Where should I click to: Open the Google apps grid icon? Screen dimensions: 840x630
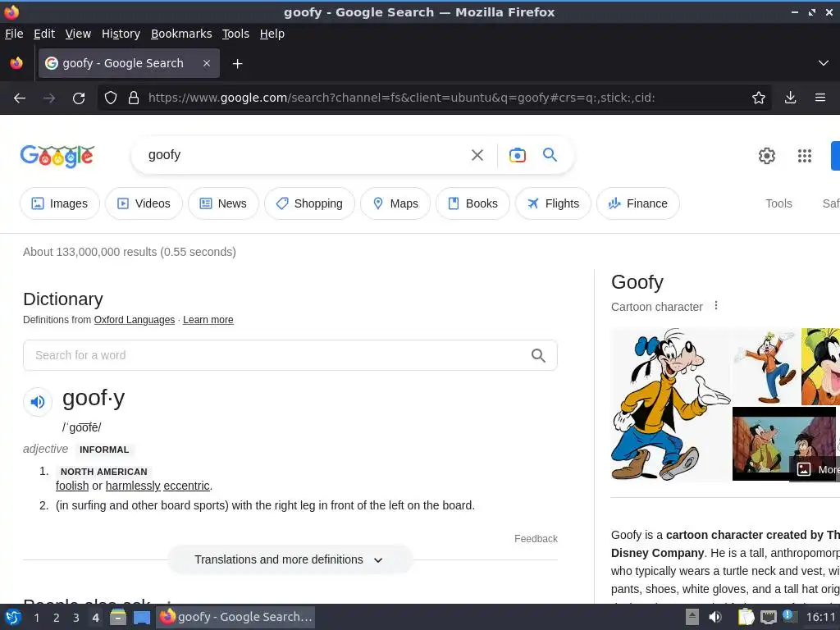805,156
